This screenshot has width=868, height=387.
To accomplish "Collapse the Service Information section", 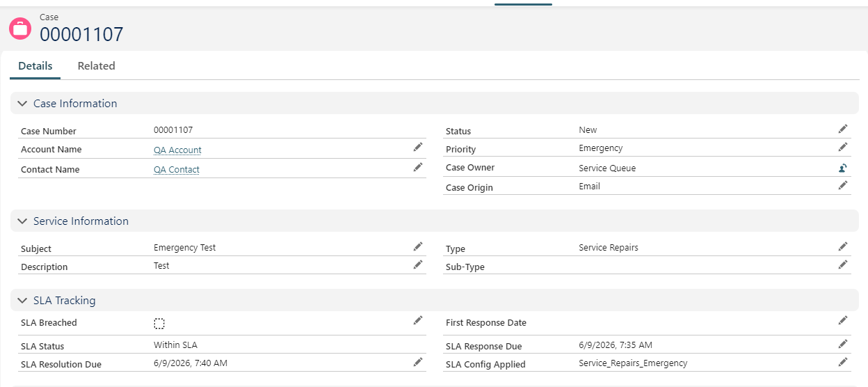I will coord(22,221).
